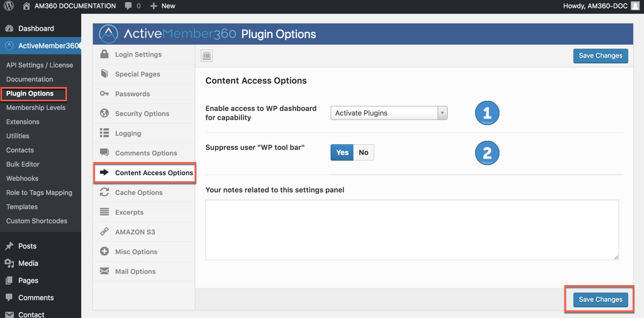Switch to AMAZON S3 tab
The width and height of the screenshot is (644, 318).
(x=144, y=232)
